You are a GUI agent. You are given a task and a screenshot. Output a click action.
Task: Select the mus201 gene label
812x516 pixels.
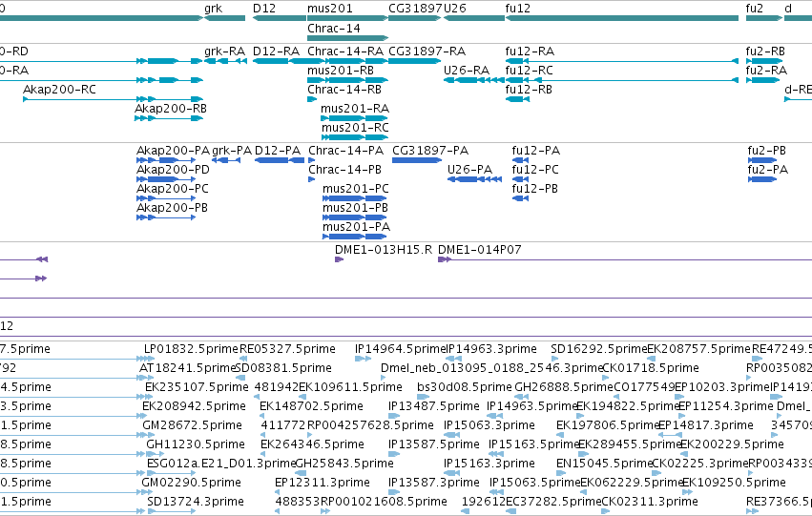(x=330, y=9)
